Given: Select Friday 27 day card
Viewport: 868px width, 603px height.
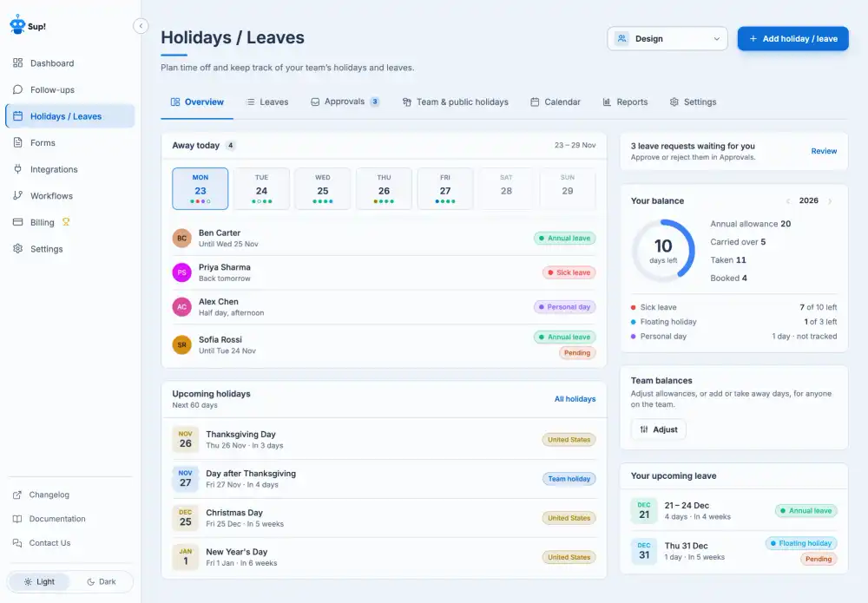Looking at the screenshot, I should [445, 188].
